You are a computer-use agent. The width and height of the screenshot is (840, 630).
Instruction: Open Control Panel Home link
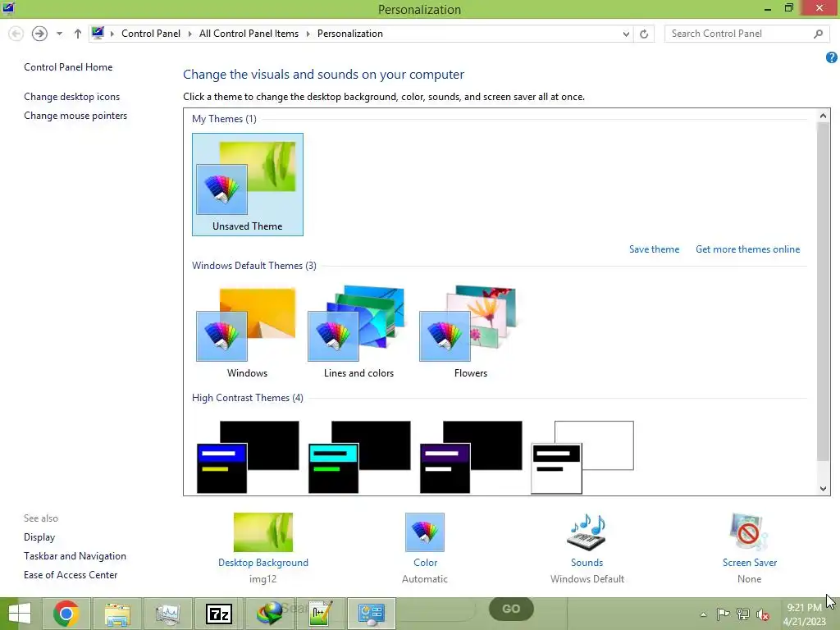pyautogui.click(x=68, y=67)
